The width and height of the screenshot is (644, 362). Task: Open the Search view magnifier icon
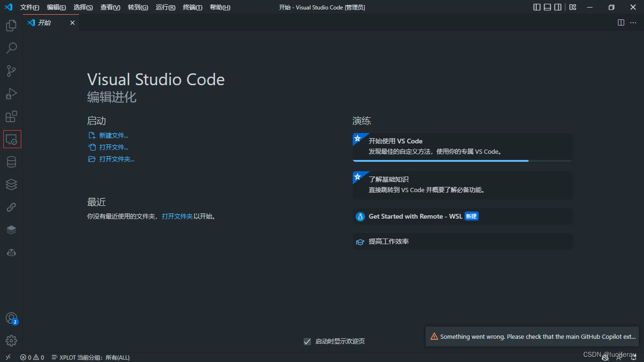pos(11,48)
